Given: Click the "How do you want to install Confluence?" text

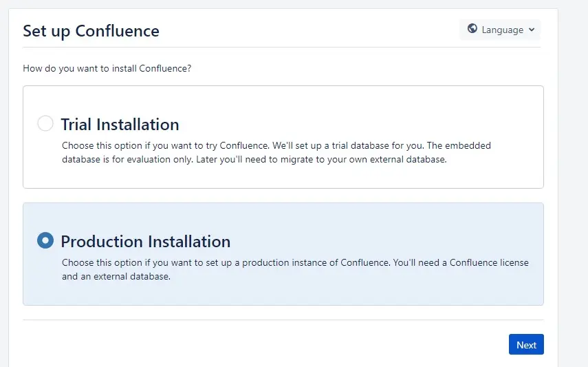Looking at the screenshot, I should (x=107, y=68).
